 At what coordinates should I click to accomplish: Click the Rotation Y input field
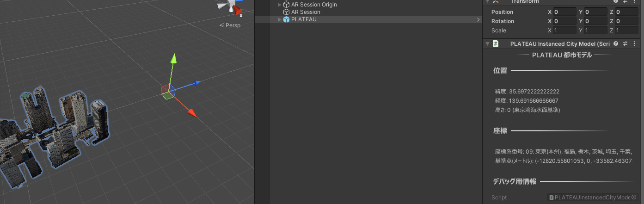(x=595, y=21)
